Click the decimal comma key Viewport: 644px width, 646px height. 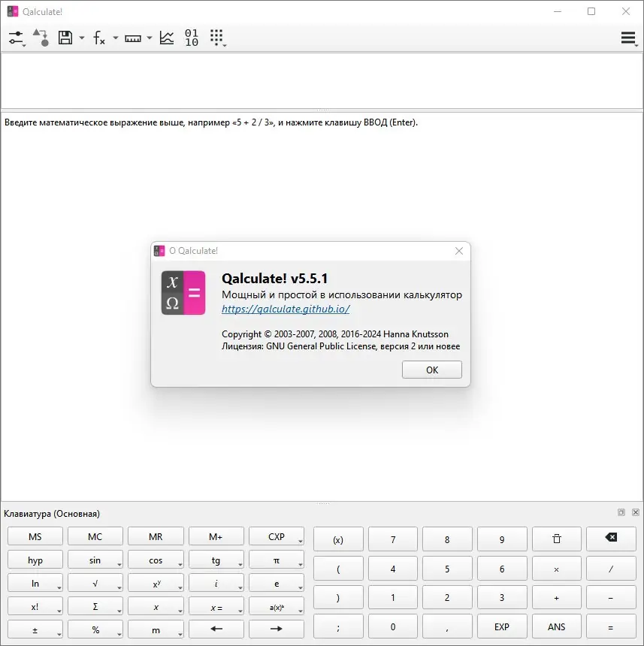(x=447, y=626)
